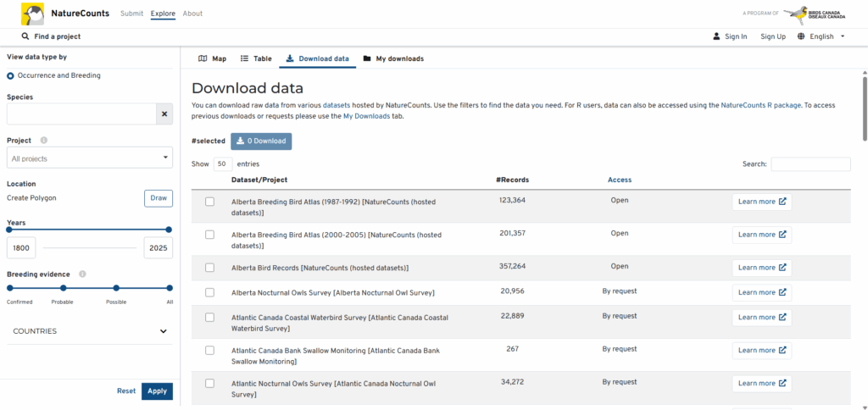Sort by the Access column header

620,180
